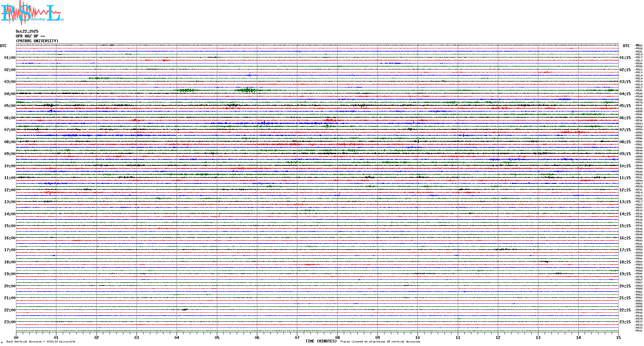Click the (PATRAS UNIVERSITY) header text

pyautogui.click(x=37, y=41)
